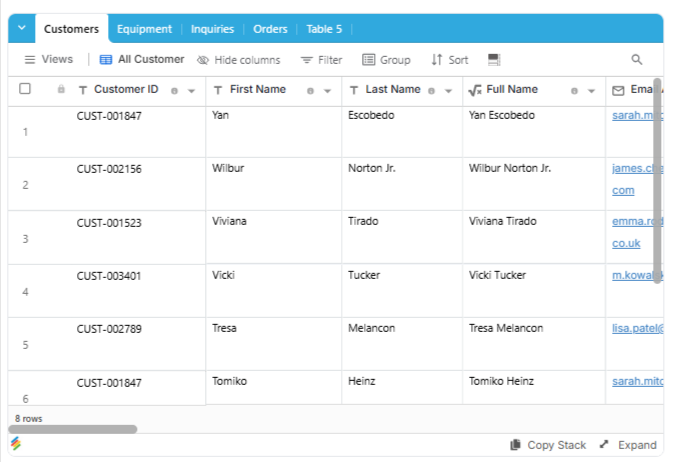Open the Customer ID column dropdown
This screenshot has height=462, width=676.
[x=191, y=91]
